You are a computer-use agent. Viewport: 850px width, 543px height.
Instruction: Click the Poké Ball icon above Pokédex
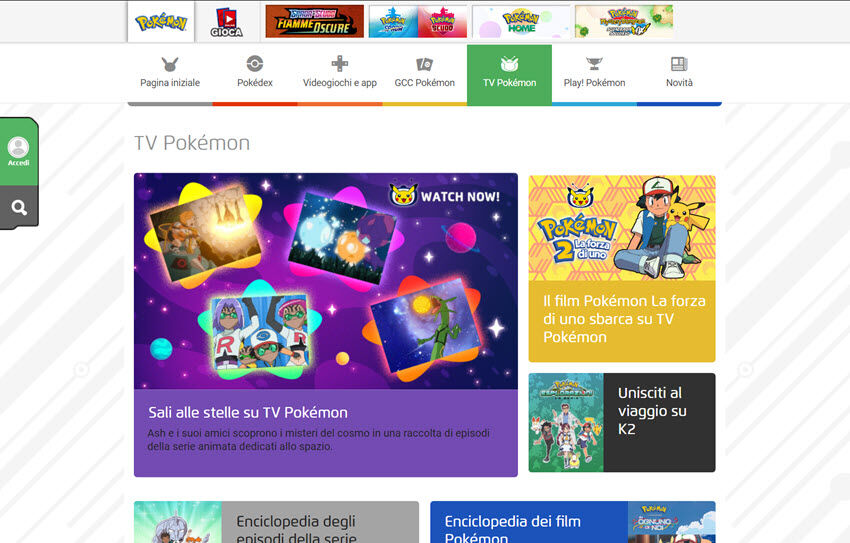[255, 63]
